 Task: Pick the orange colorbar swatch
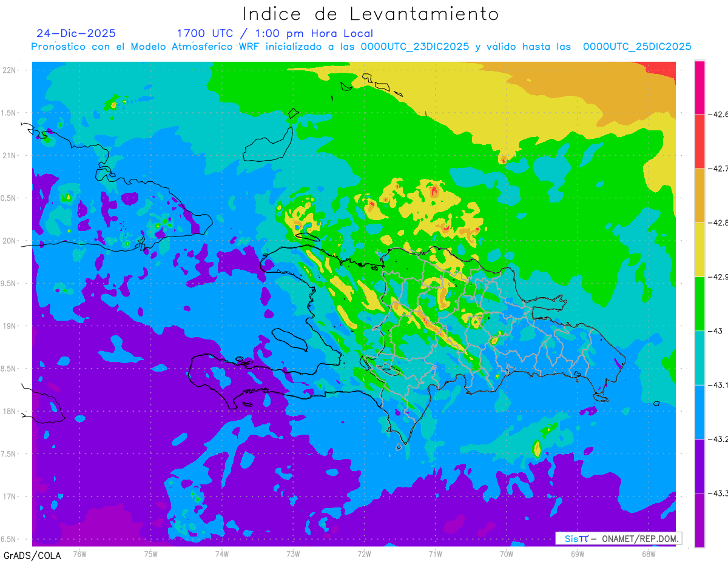pyautogui.click(x=699, y=195)
